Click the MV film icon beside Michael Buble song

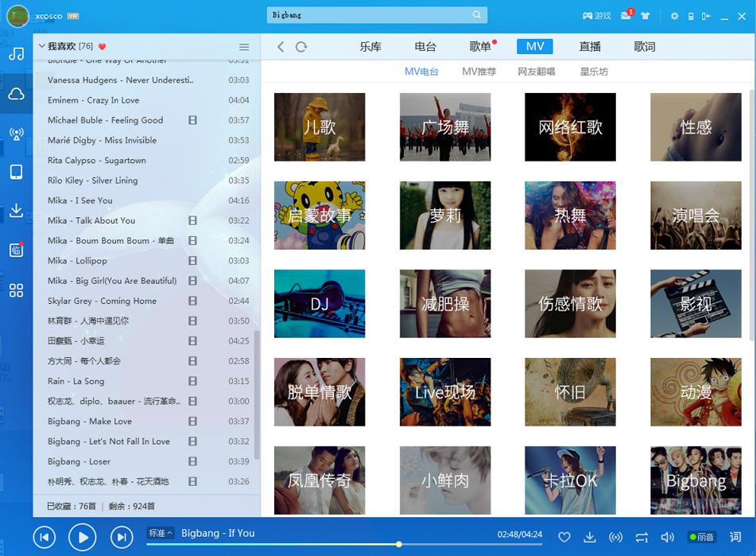(x=192, y=120)
